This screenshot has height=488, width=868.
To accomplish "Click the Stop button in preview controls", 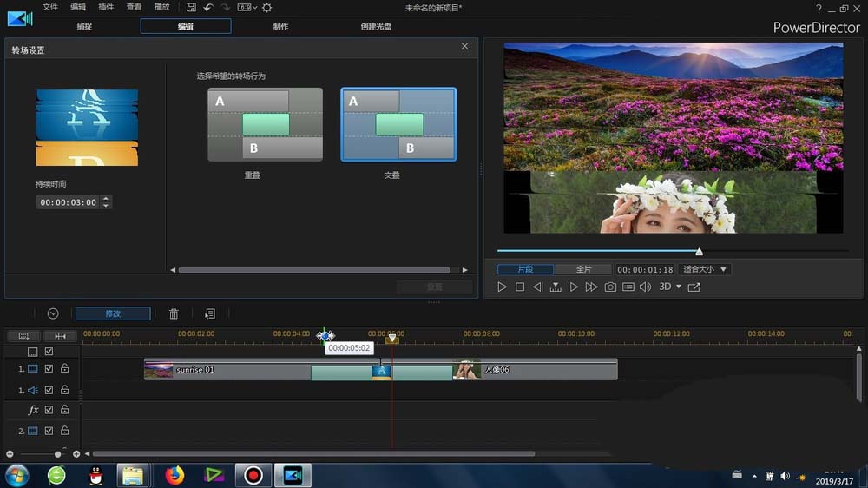I will (x=520, y=287).
